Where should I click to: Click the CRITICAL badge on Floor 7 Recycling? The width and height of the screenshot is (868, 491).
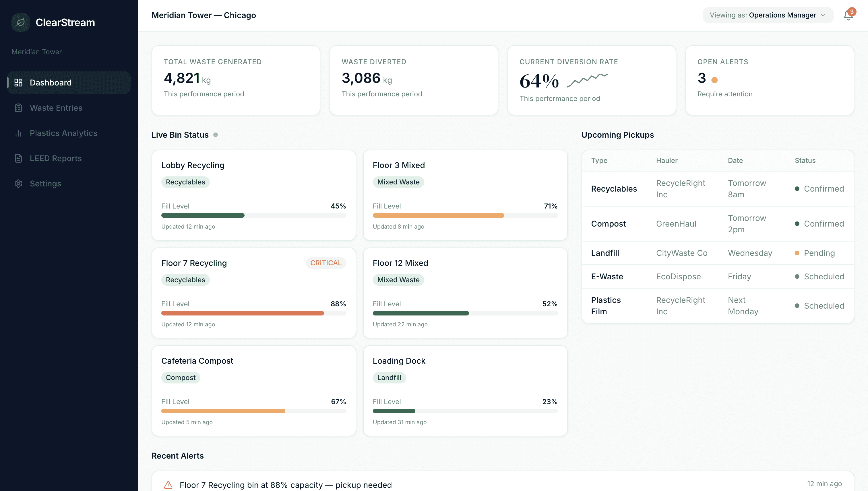[326, 263]
